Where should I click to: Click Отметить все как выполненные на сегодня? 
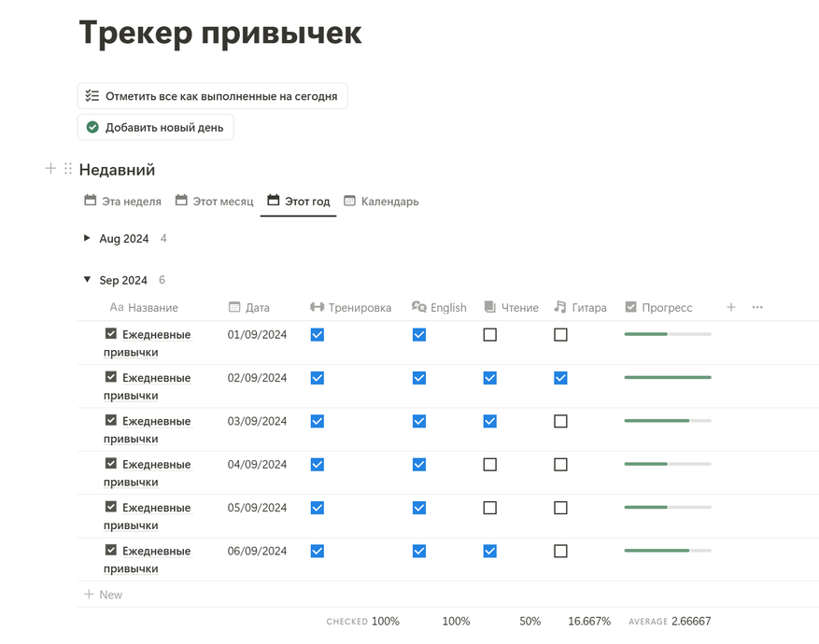click(213, 96)
